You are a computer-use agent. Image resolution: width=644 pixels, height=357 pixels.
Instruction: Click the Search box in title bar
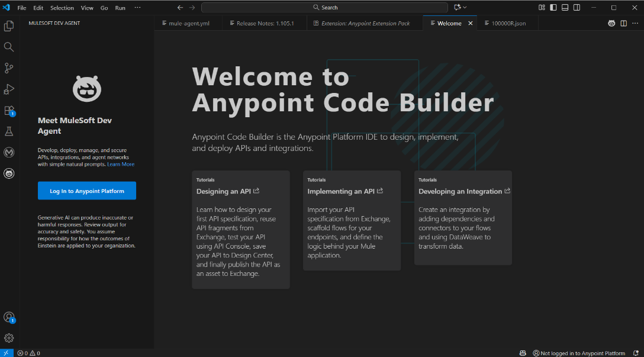coord(325,8)
